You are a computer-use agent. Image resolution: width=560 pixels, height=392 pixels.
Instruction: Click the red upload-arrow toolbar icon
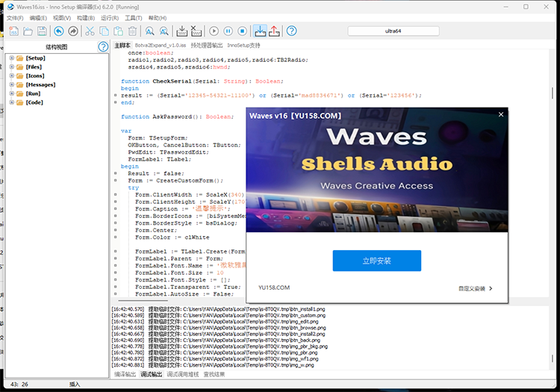(x=274, y=31)
